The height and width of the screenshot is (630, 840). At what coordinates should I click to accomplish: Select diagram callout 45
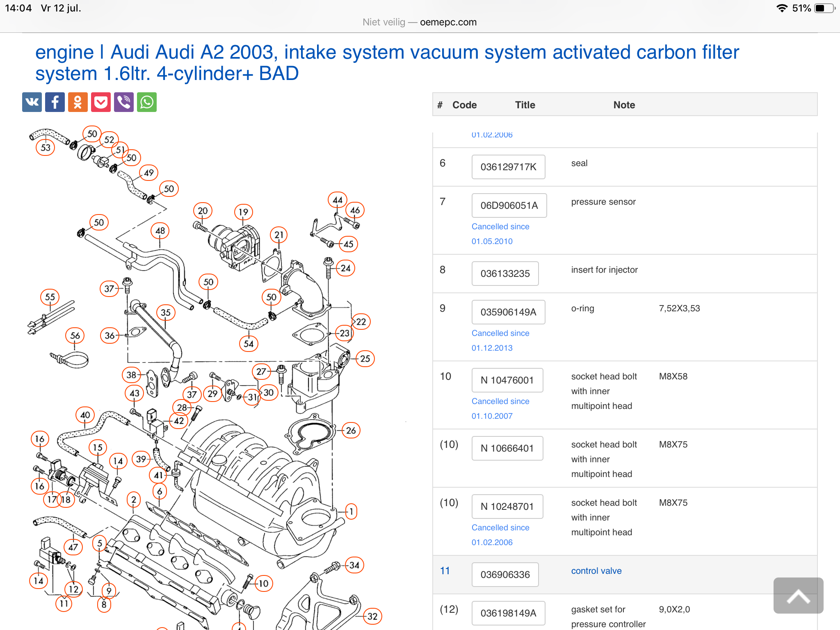click(x=348, y=244)
